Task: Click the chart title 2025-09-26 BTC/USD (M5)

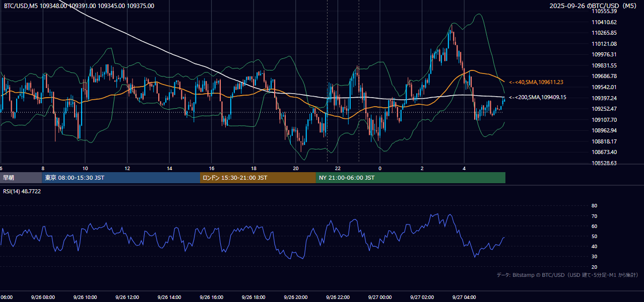Action: click(594, 6)
